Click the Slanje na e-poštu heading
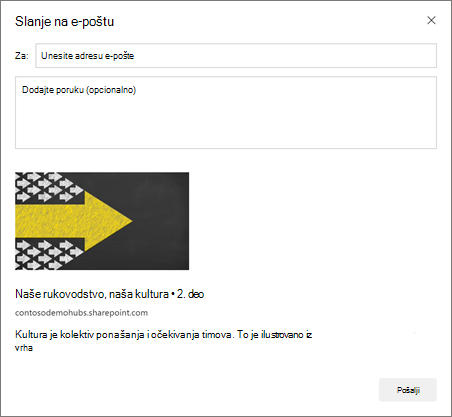Image resolution: width=452 pixels, height=417 pixels. tap(65, 22)
